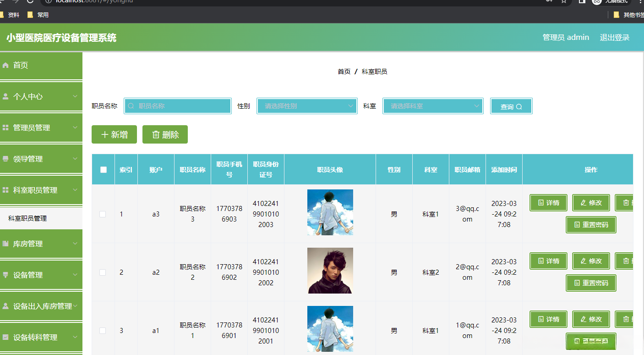Click the 3@qq.com email cell
The image size is (644, 355).
pos(467,214)
